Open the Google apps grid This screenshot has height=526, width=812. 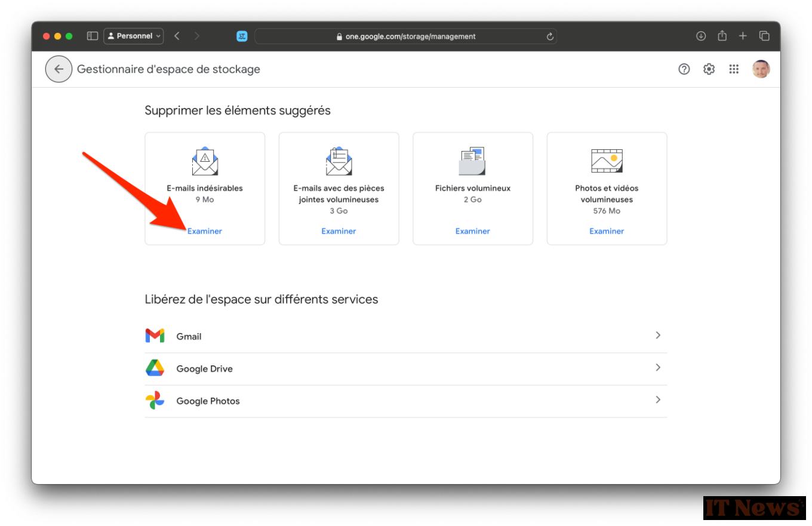pos(734,69)
